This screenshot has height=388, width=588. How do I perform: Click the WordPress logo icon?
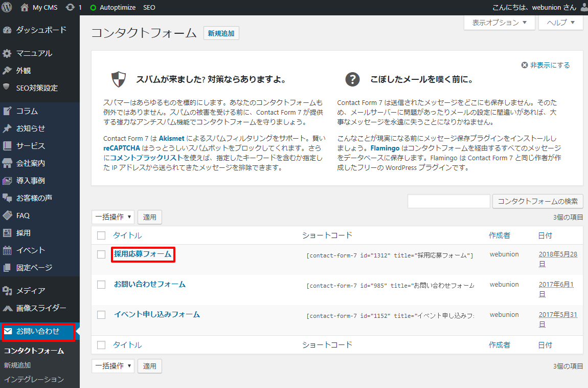click(x=7, y=7)
